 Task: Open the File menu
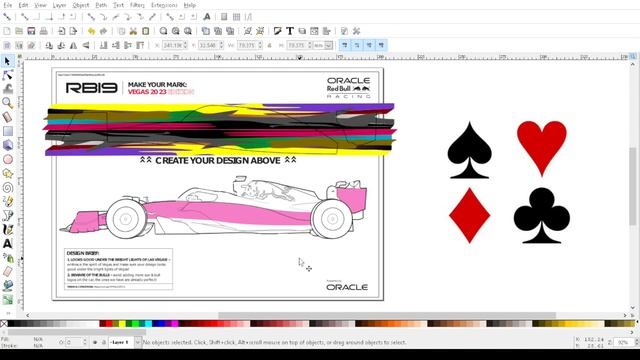click(x=8, y=5)
